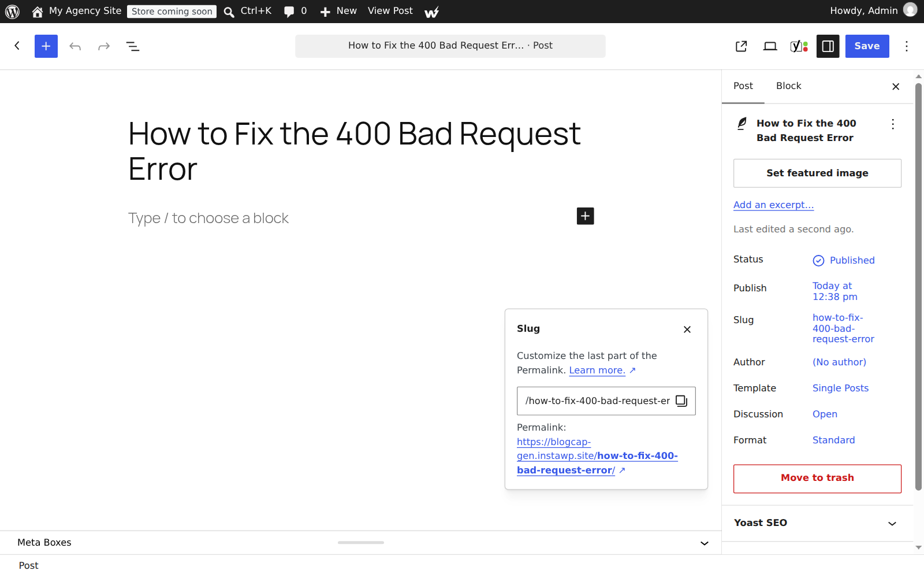
Task: Click View Post in admin bar
Action: 390,11
